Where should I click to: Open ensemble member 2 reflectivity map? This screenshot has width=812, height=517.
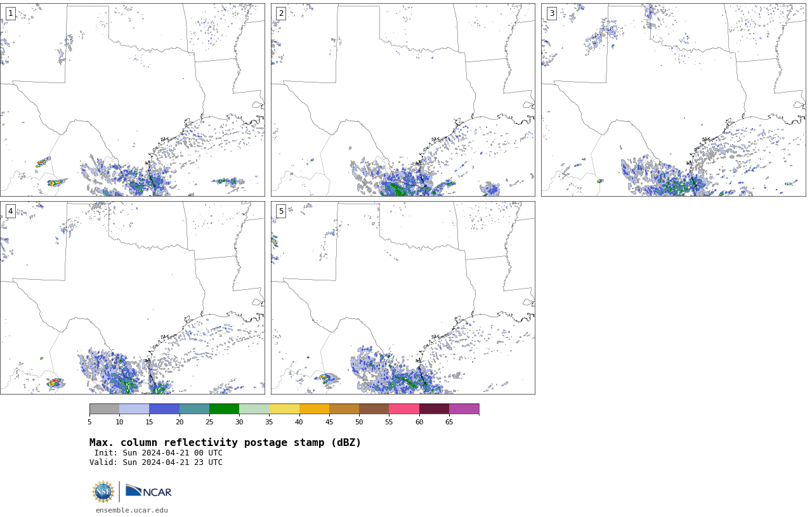tap(403, 100)
